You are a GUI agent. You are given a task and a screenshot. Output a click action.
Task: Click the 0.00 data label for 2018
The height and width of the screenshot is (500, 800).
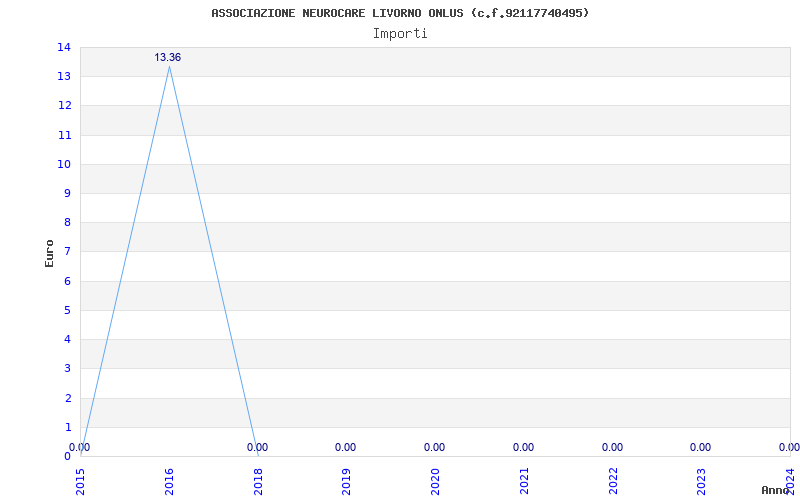click(x=257, y=447)
